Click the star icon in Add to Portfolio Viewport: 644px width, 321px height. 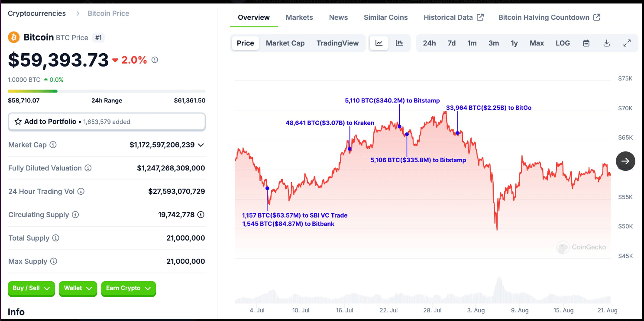pyautogui.click(x=18, y=122)
